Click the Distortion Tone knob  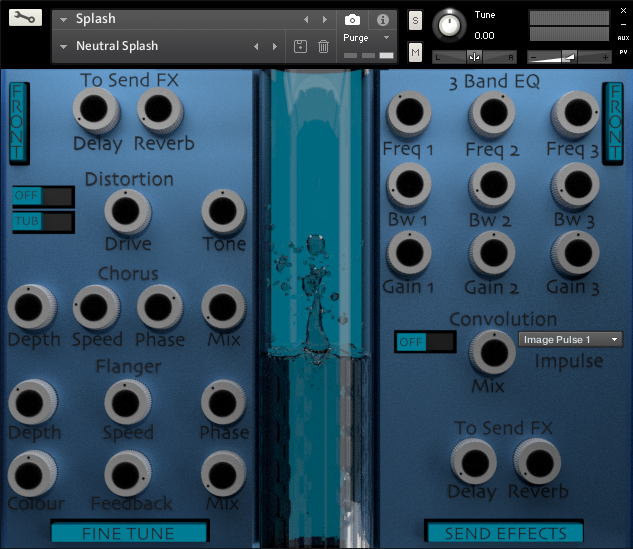pyautogui.click(x=223, y=212)
